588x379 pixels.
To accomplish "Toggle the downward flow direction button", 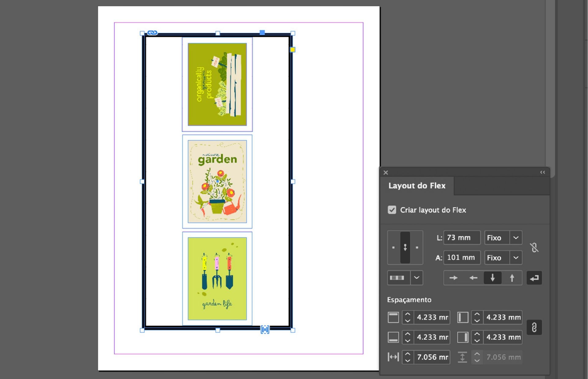I will pyautogui.click(x=492, y=278).
